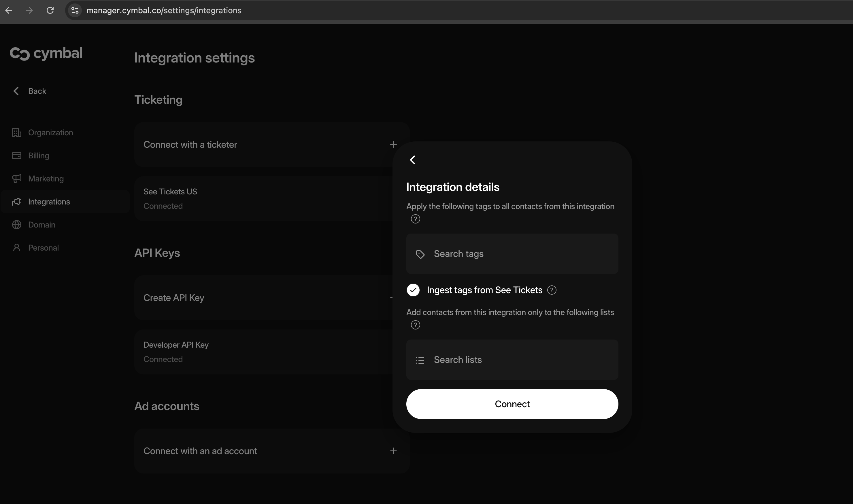The image size is (853, 504).
Task: Click Integration details heading
Action: pos(453,187)
